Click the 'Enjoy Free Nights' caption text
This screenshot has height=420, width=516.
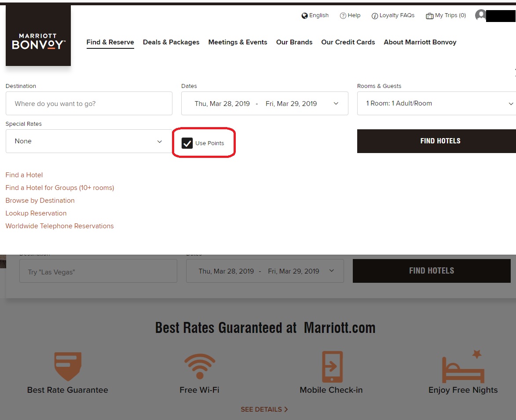[x=463, y=390]
